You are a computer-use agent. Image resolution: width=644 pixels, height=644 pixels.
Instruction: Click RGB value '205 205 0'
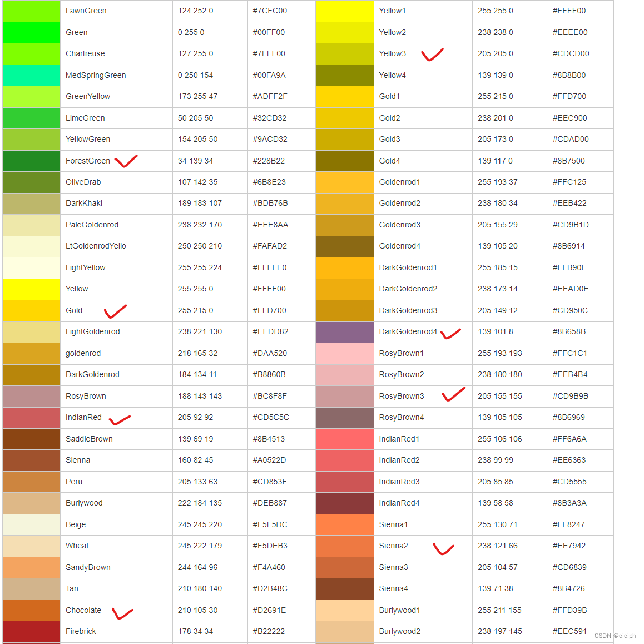[x=496, y=53]
